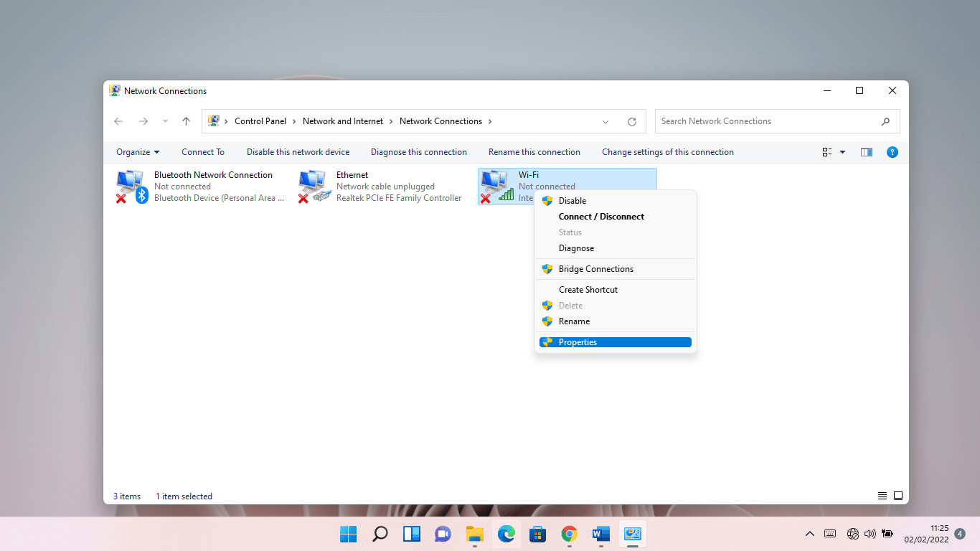Open Properties from the context menu
Image resolution: width=980 pixels, height=551 pixels.
[x=615, y=342]
